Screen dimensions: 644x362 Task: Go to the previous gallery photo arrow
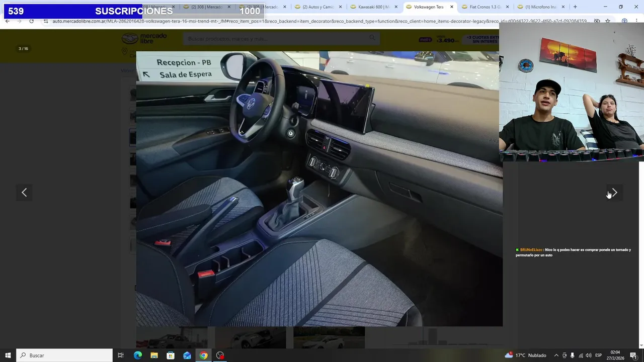[24, 193]
